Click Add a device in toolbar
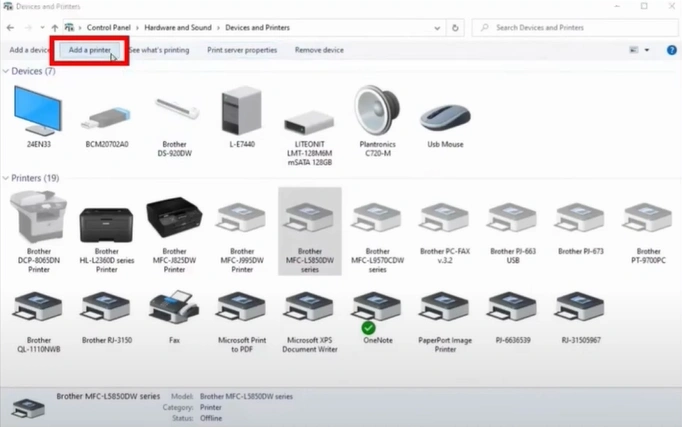The height and width of the screenshot is (427, 682). point(29,50)
